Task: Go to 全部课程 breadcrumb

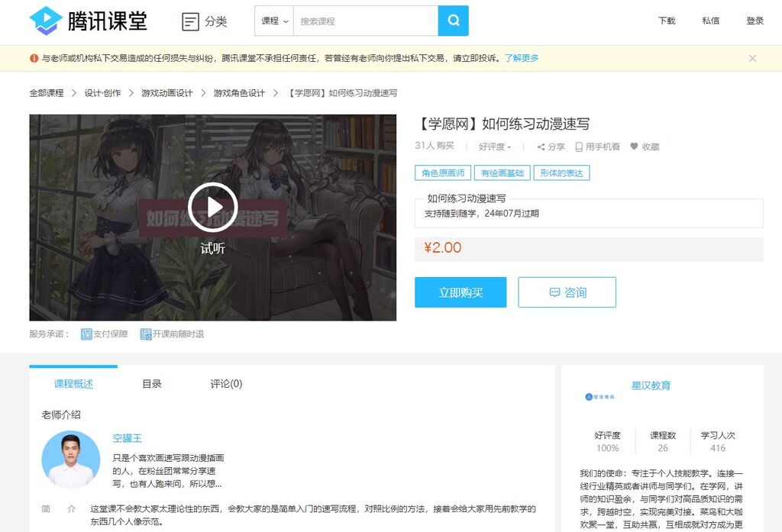Action: click(x=47, y=93)
